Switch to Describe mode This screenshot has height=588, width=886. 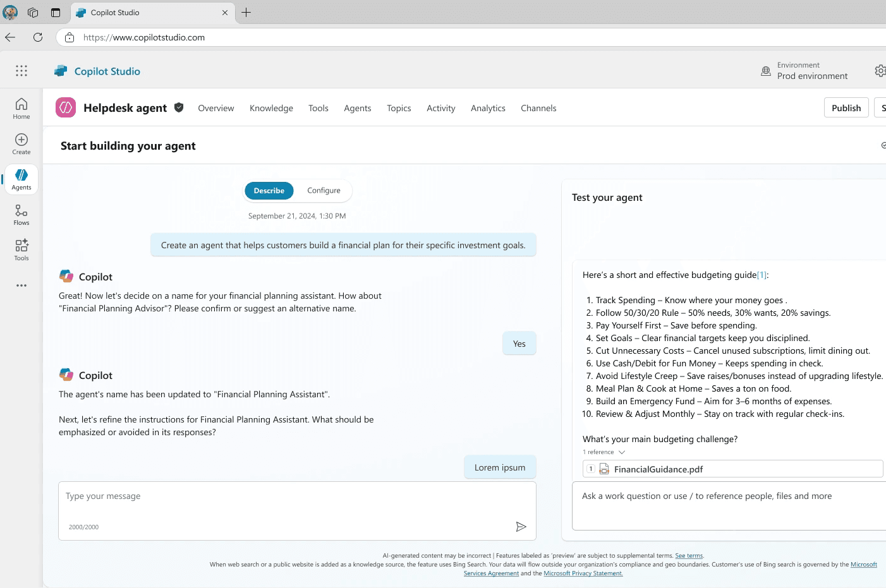pyautogui.click(x=269, y=191)
